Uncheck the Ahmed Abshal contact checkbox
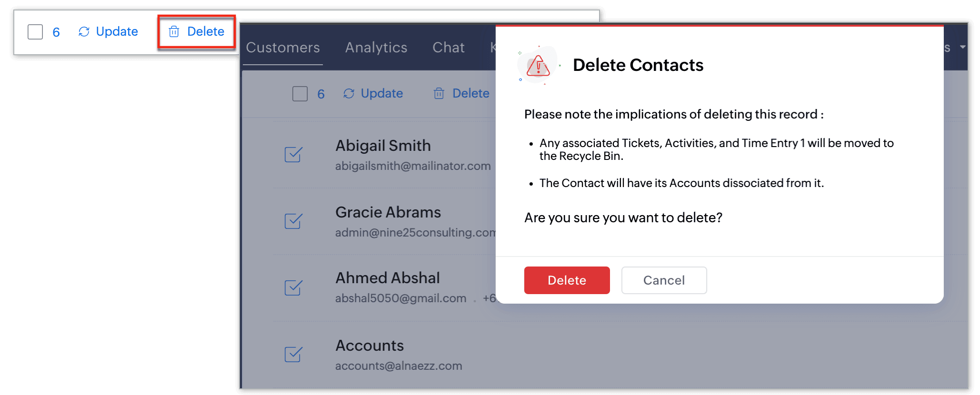The image size is (980, 395). click(293, 287)
